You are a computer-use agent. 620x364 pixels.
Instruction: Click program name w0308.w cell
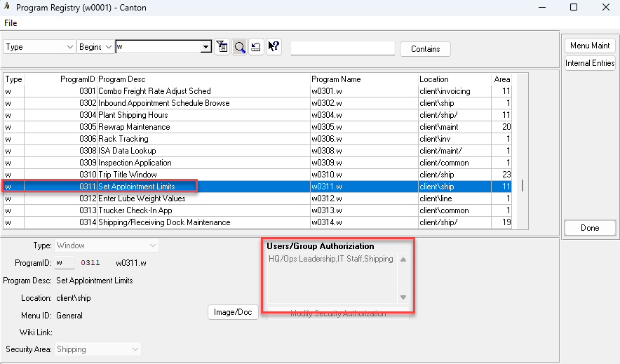click(x=364, y=151)
